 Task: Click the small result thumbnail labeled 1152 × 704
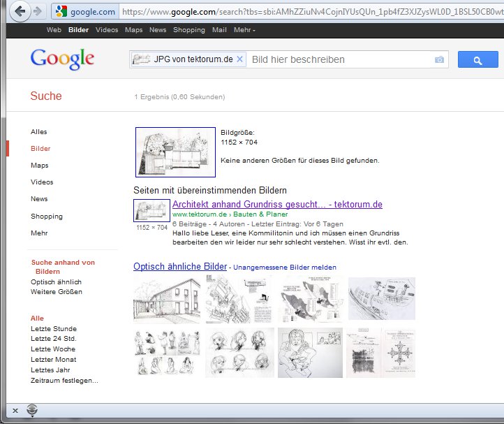pos(151,210)
